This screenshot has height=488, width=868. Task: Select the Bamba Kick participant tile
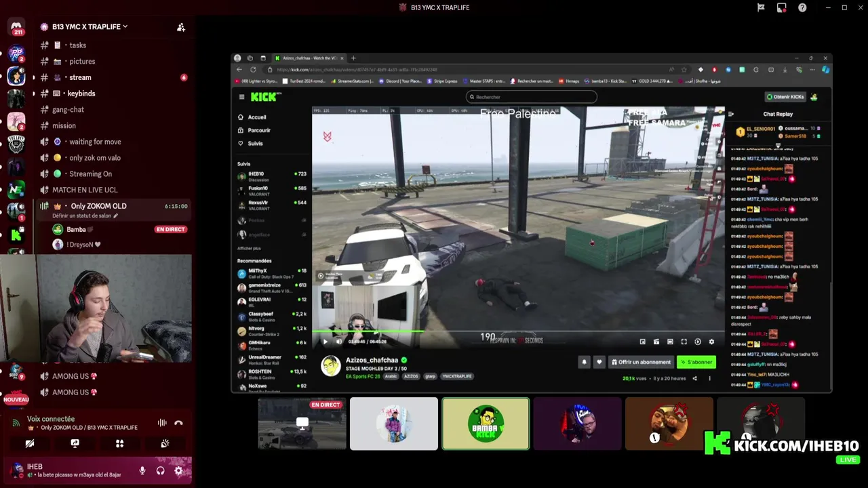(x=486, y=424)
